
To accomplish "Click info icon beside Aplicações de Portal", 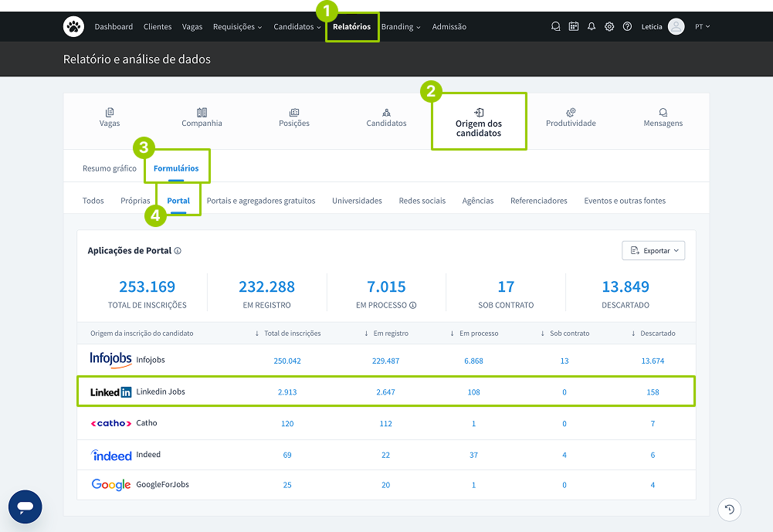I will pos(178,251).
